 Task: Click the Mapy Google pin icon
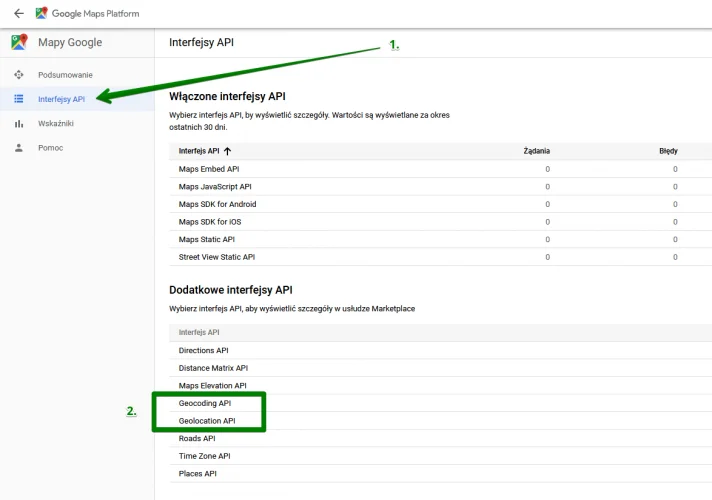[x=19, y=42]
